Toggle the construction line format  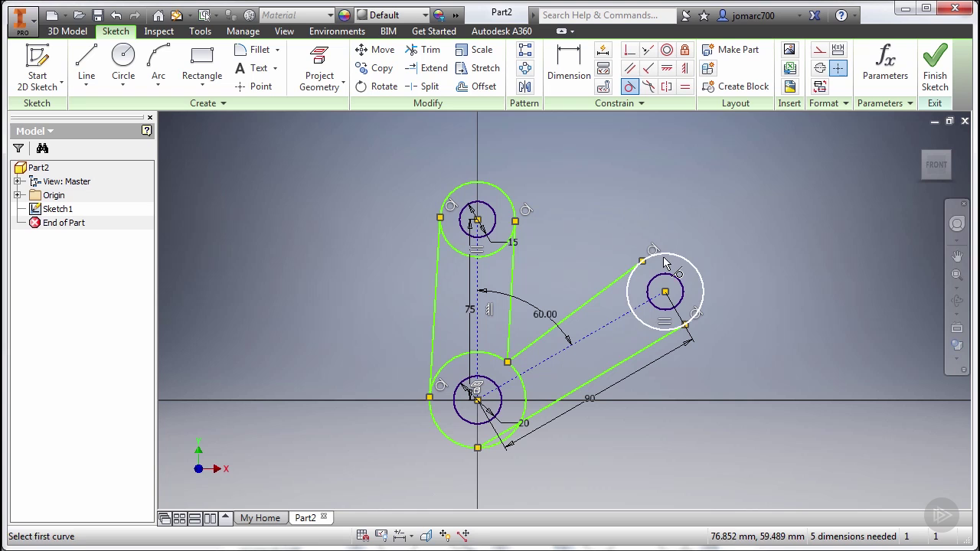[x=820, y=50]
